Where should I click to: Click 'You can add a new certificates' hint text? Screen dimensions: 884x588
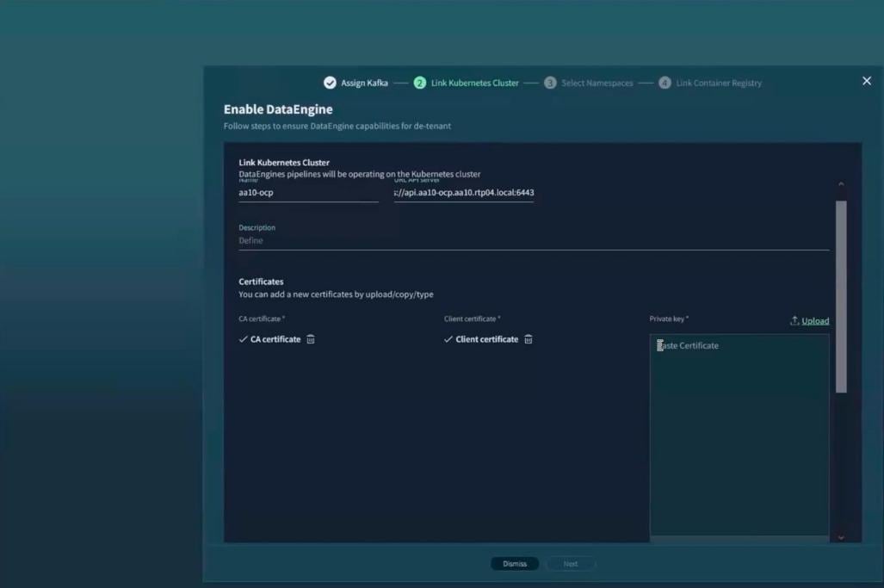(336, 294)
